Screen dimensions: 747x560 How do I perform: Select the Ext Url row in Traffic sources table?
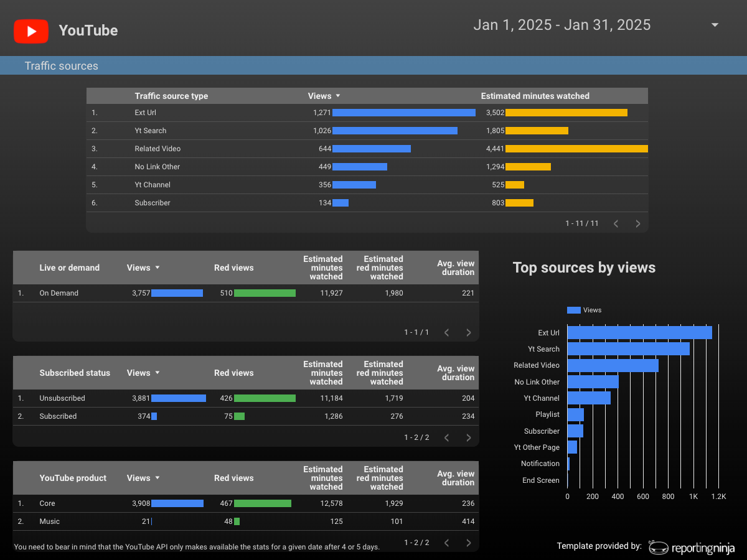click(x=367, y=113)
